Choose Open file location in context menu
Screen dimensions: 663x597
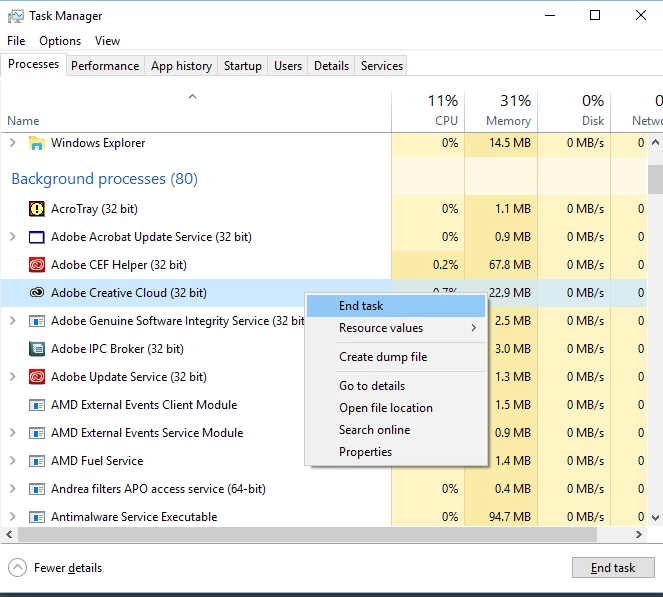point(396,408)
